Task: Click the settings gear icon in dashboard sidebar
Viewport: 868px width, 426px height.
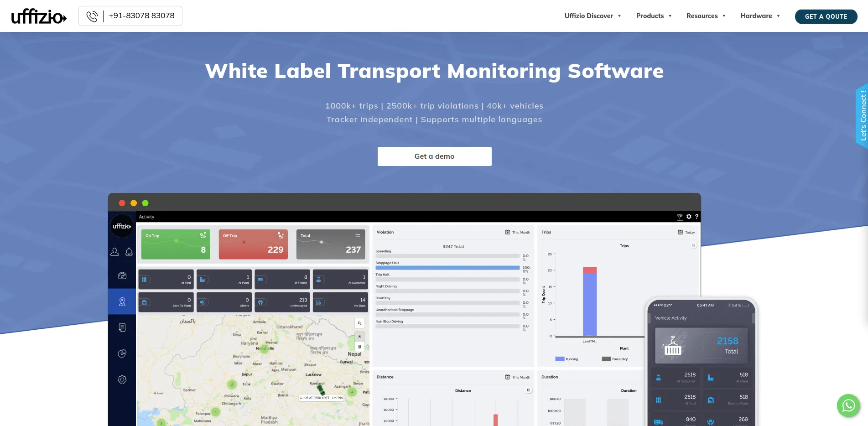Action: 122,379
